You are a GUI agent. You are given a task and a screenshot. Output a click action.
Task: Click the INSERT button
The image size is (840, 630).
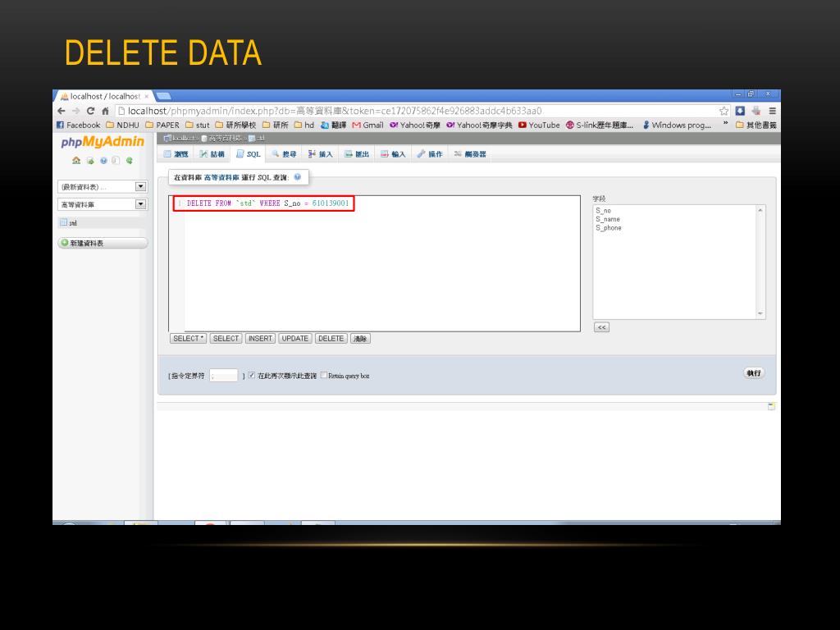click(260, 339)
